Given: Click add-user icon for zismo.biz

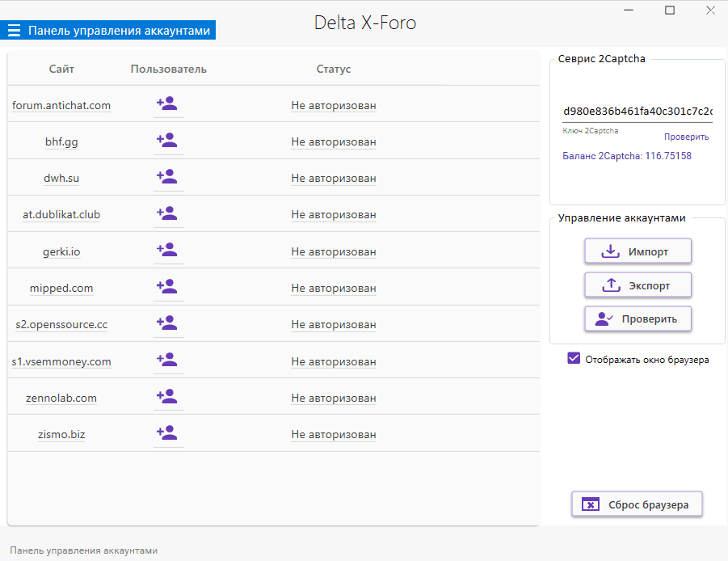Looking at the screenshot, I should [167, 433].
